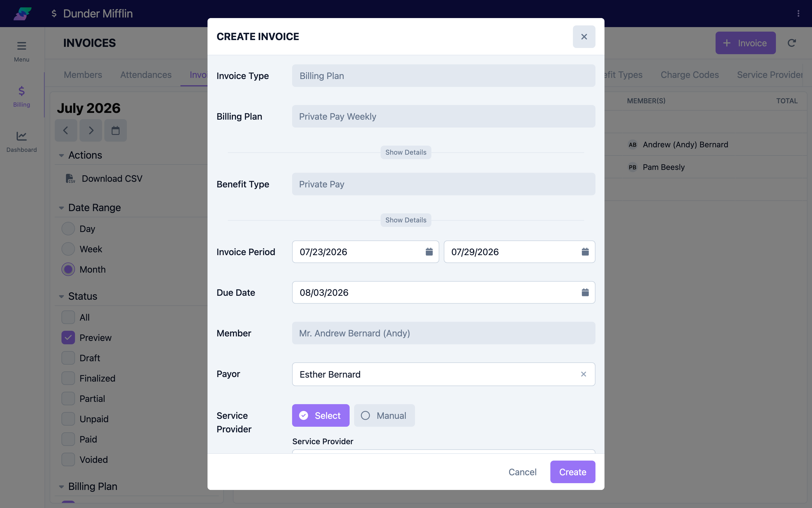Close the Create Invoice dialog

tap(584, 37)
